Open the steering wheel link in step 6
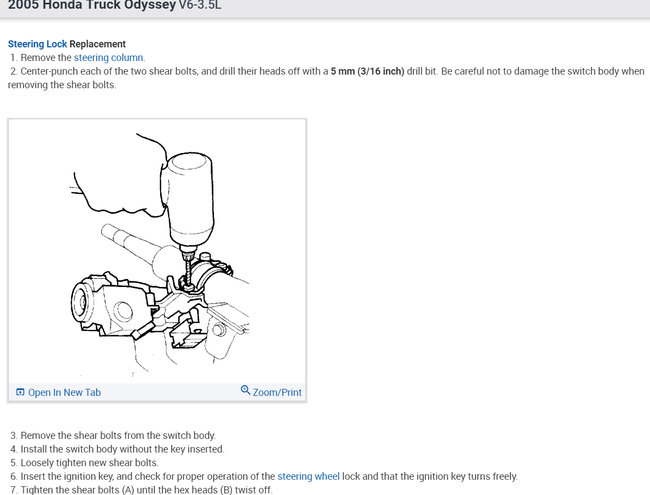The width and height of the screenshot is (650, 495). click(308, 476)
